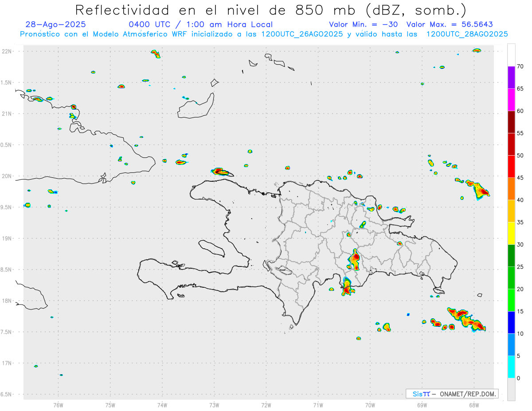Click the longitude label '70W'
Image resolution: width=532 pixels, height=411 pixels.
click(x=370, y=405)
